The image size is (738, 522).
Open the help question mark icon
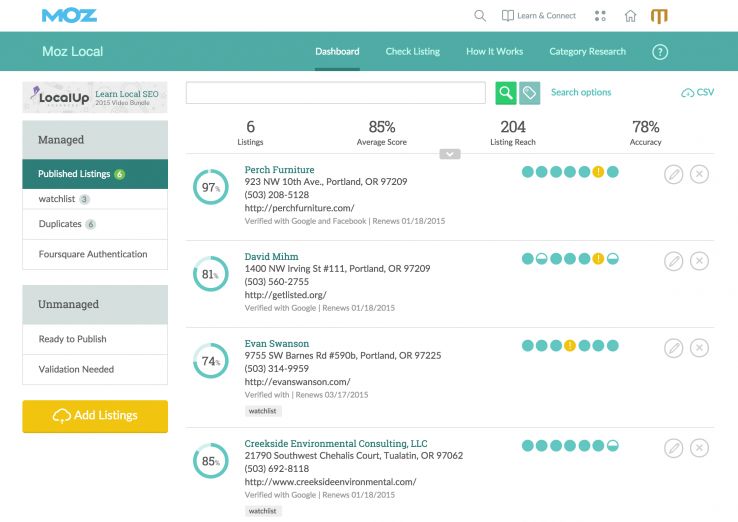point(660,52)
